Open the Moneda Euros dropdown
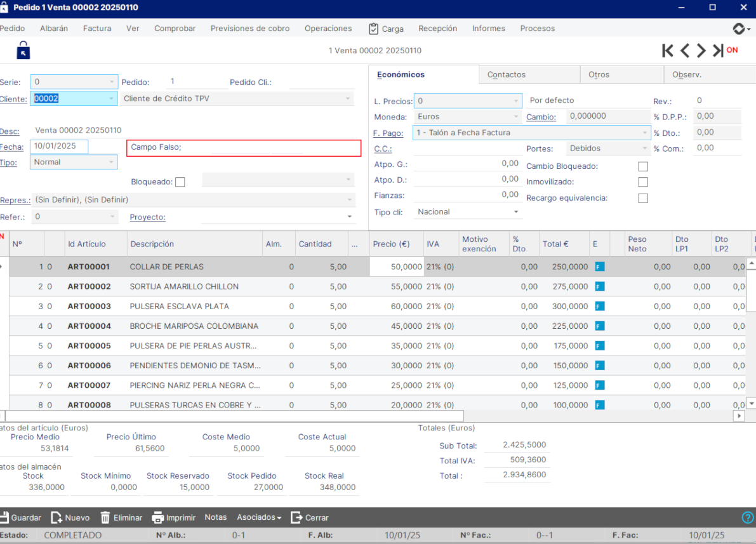Image resolution: width=756 pixels, height=544 pixels. (516, 117)
